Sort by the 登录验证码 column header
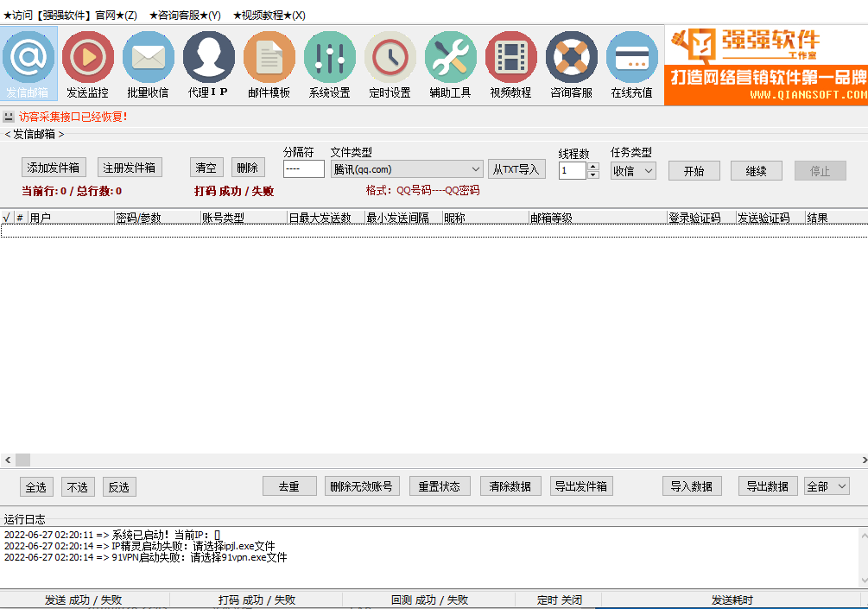The image size is (868, 609). pos(701,218)
